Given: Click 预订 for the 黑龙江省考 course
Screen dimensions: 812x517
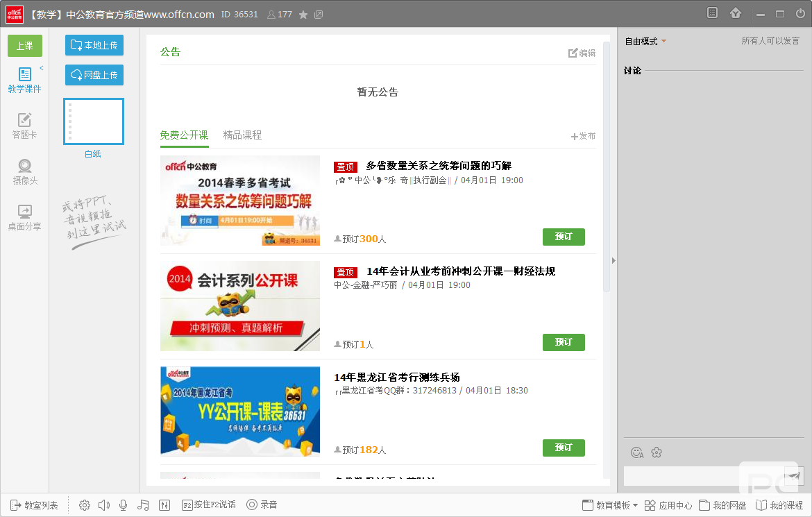Looking at the screenshot, I should 564,448.
